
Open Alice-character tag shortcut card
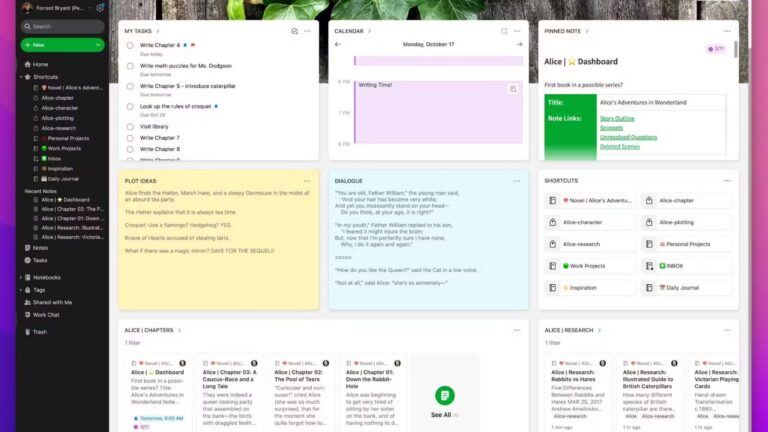coord(590,222)
